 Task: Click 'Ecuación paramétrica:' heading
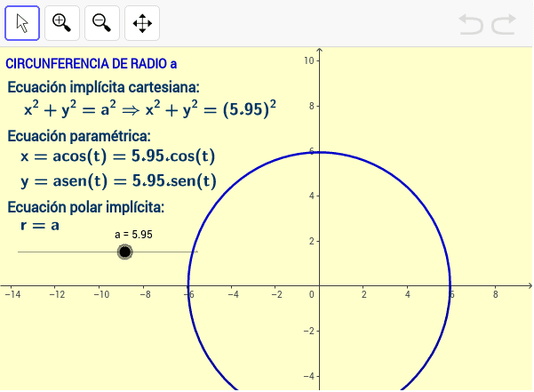click(79, 136)
